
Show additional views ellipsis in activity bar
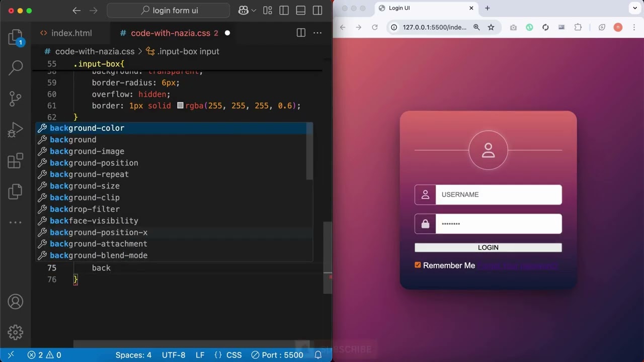tap(16, 222)
